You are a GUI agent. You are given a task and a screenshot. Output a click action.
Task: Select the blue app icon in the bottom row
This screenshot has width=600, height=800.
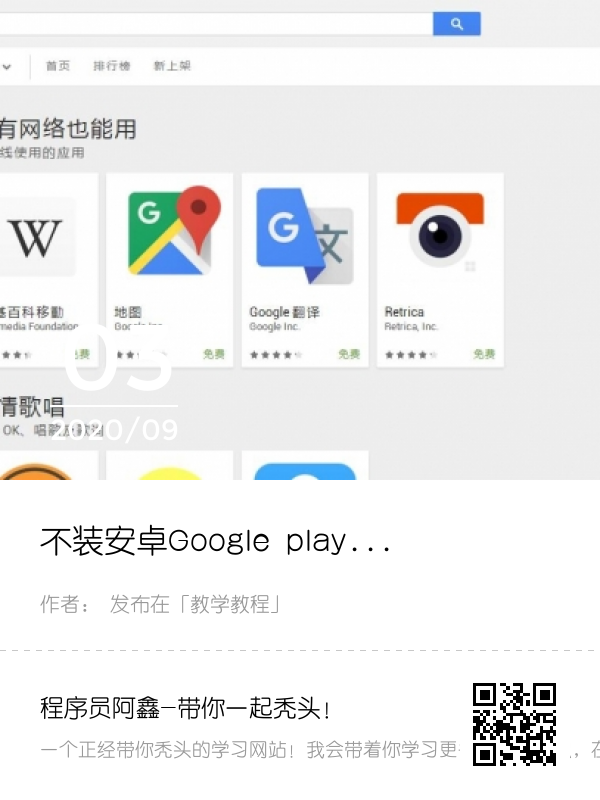tap(305, 471)
